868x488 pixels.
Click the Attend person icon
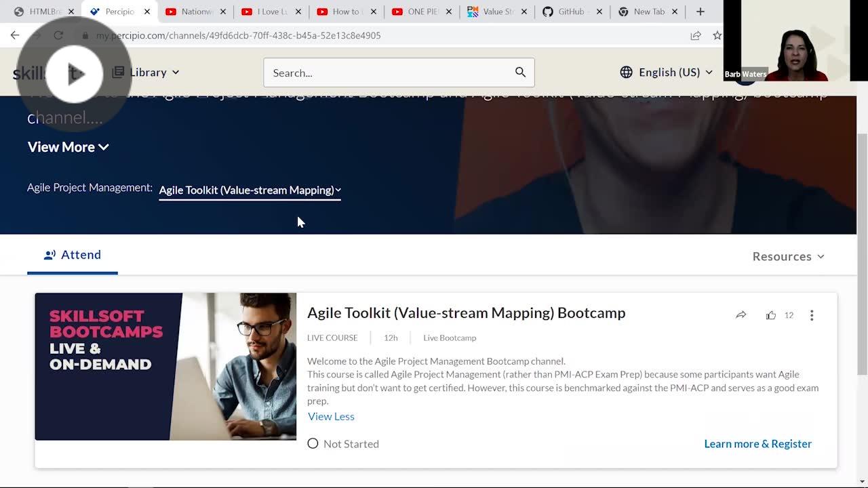(x=50, y=254)
